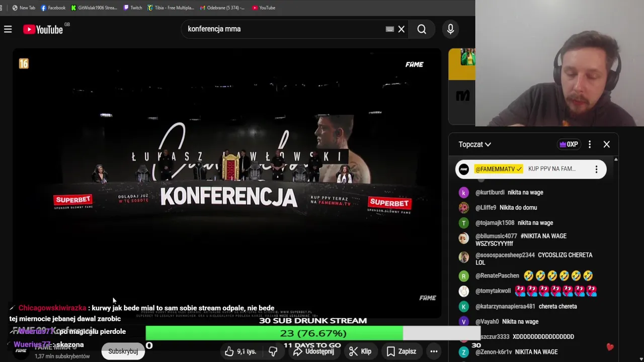Switch to the GitWislak1906 Kick tab
The width and height of the screenshot is (644, 362).
pos(95,8)
